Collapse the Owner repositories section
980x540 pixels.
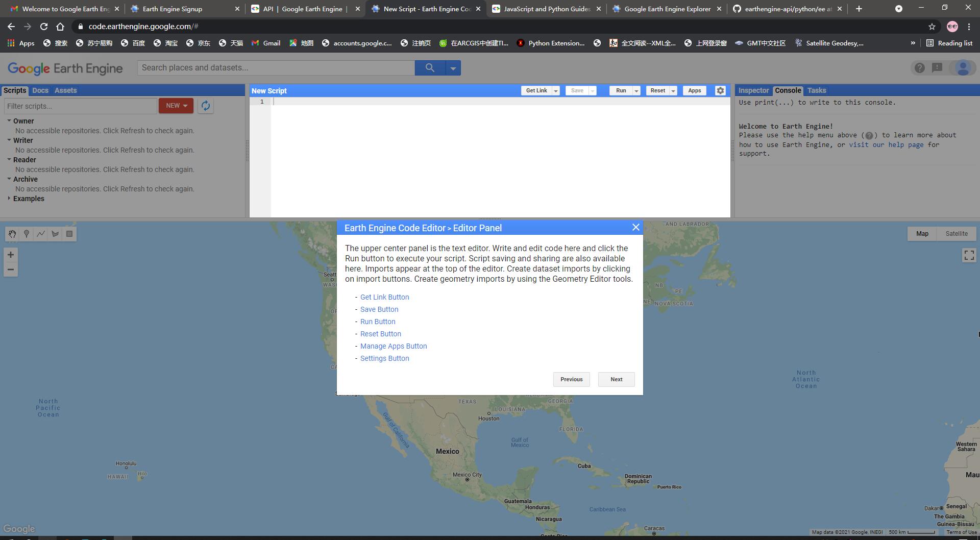point(9,121)
